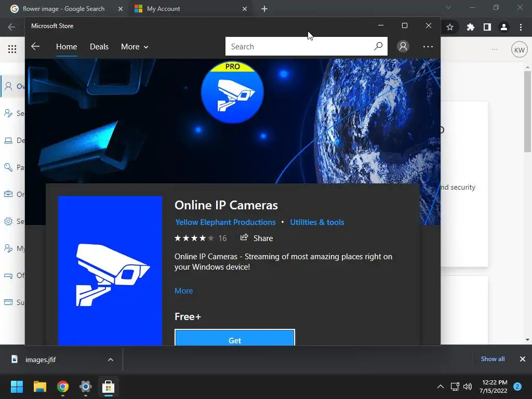
Task: Click Chrome back arrow button
Action: coord(11,27)
